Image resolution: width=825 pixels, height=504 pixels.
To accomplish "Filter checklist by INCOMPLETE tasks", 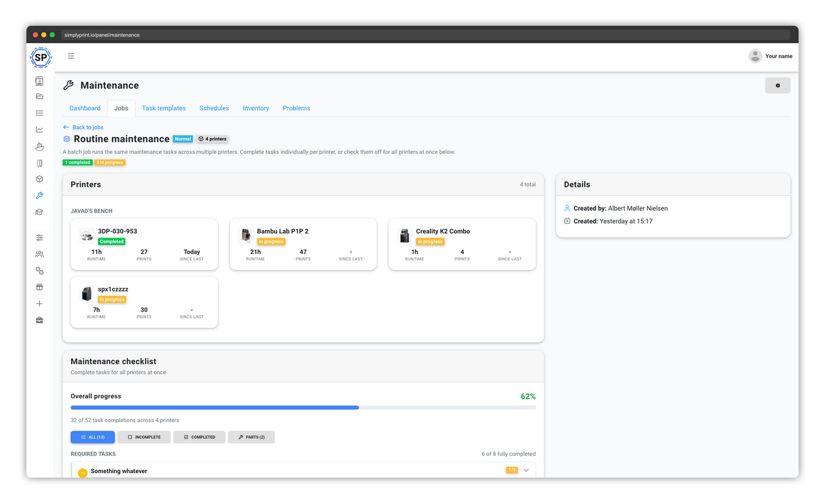I will click(144, 437).
